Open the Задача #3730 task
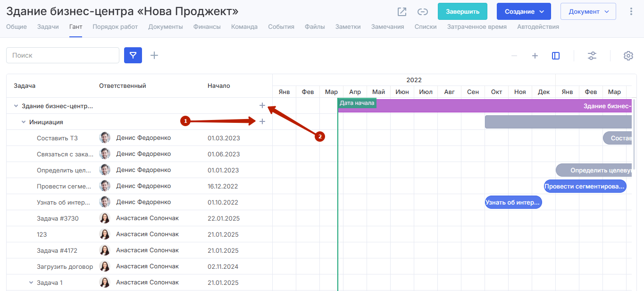 58,218
